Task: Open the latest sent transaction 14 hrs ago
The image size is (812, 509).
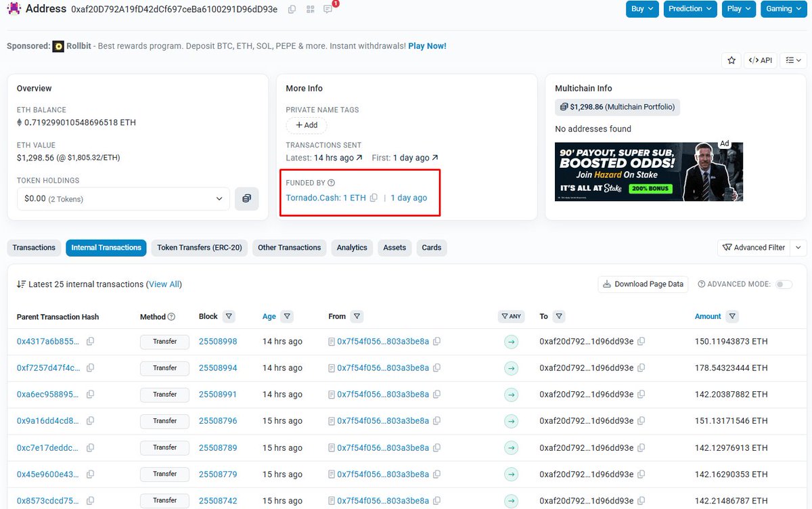Action: pyautogui.click(x=338, y=158)
